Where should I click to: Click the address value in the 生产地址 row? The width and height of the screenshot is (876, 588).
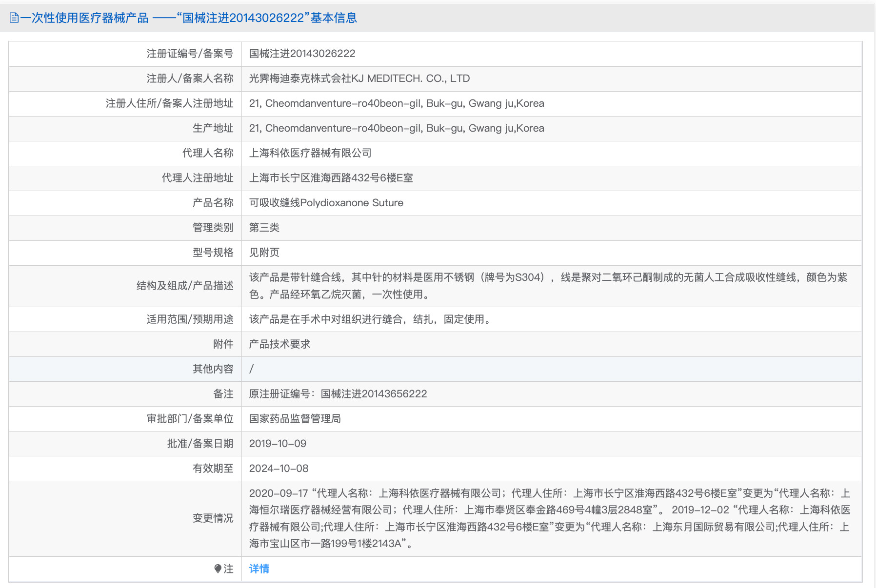(x=397, y=128)
